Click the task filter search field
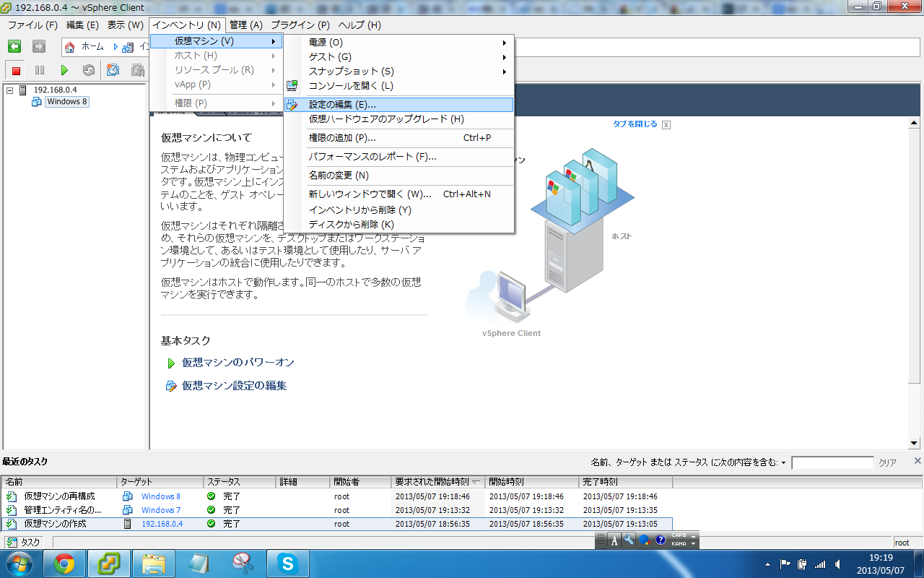This screenshot has width=924, height=578. pyautogui.click(x=832, y=462)
